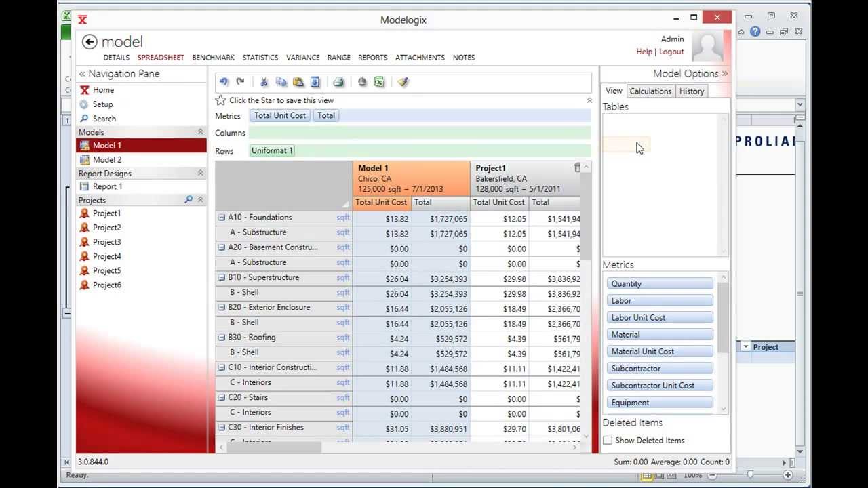Click the user avatar picture
This screenshot has height=488, width=868.
coord(707,46)
